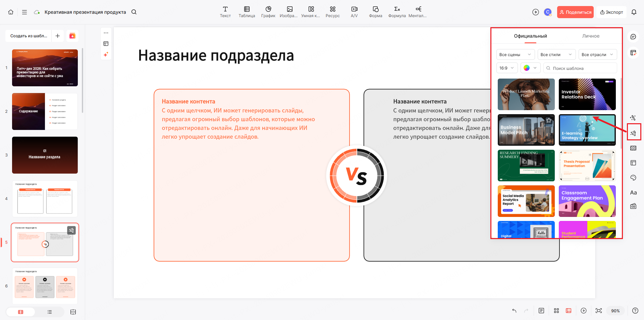Expand the Все сцены dropdown
Screen dimensions: 644x320
(515, 54)
